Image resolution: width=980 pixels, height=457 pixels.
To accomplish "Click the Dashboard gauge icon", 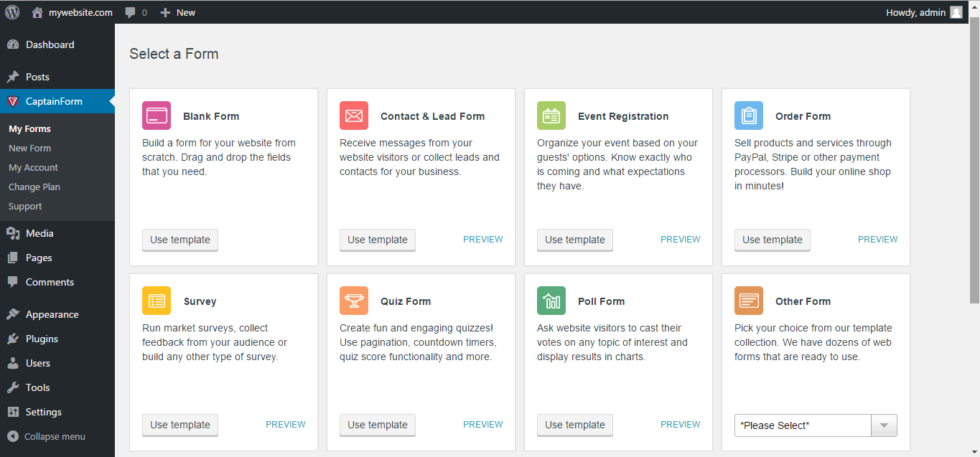I will pyautogui.click(x=13, y=44).
